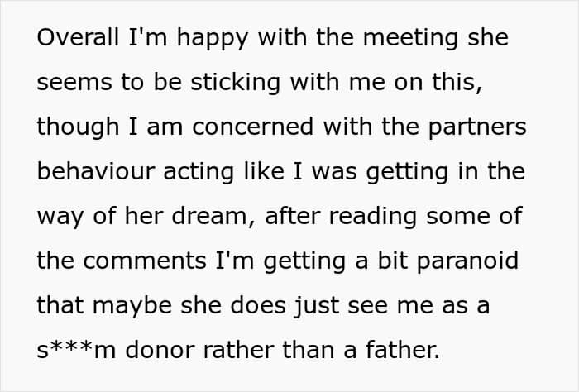Screen dimensions: 579x392
Task: Click on the word "reading"
Action: [x=373, y=218]
